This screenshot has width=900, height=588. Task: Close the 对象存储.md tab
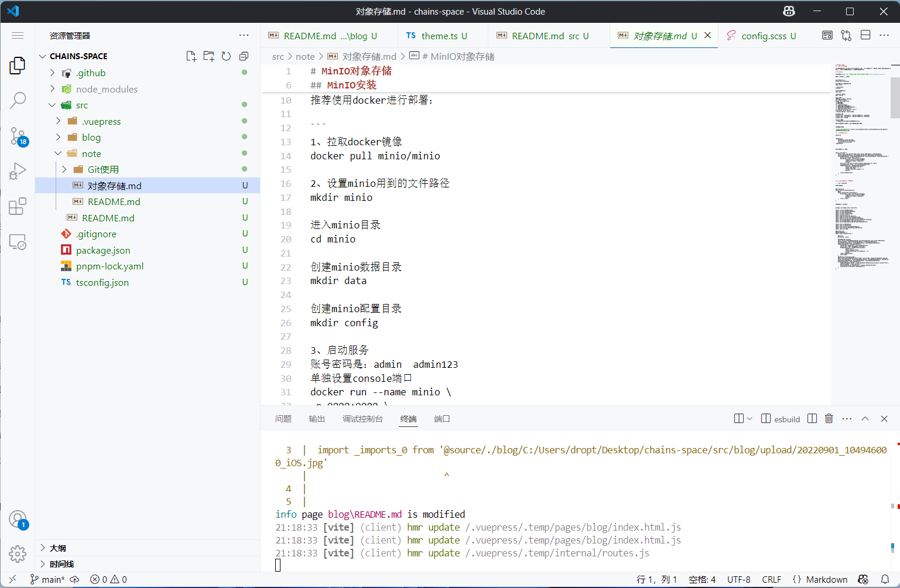pos(707,36)
